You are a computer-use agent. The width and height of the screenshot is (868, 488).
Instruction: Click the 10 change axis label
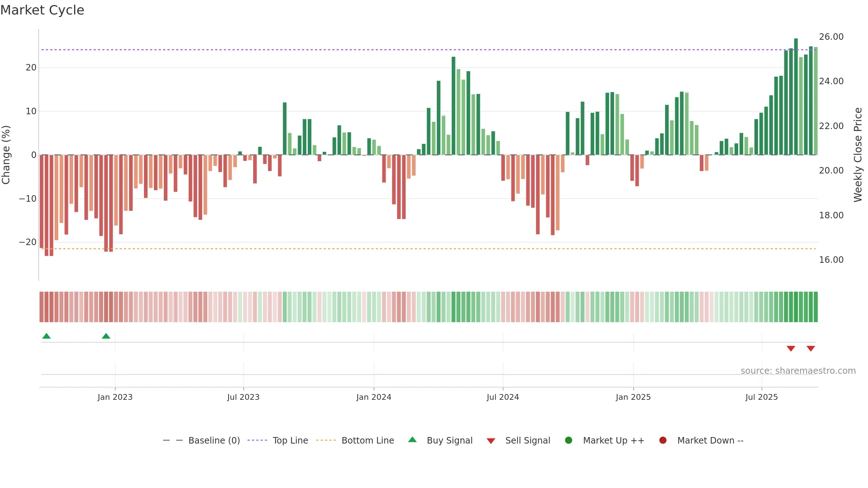coord(31,111)
